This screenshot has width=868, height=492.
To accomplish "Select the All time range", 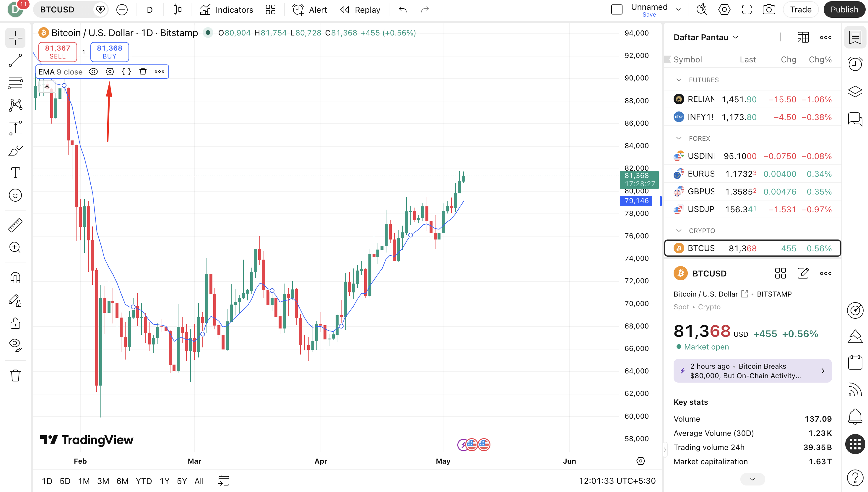I will pos(199,481).
